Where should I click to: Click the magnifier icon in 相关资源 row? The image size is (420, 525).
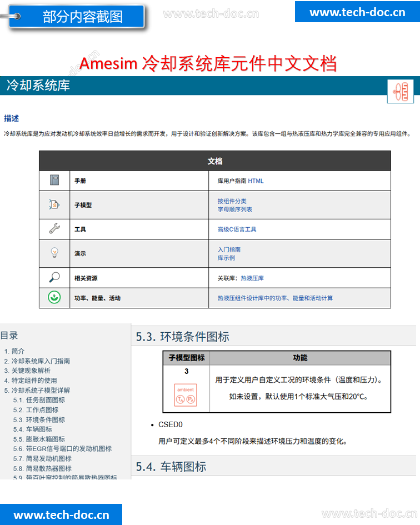54,277
